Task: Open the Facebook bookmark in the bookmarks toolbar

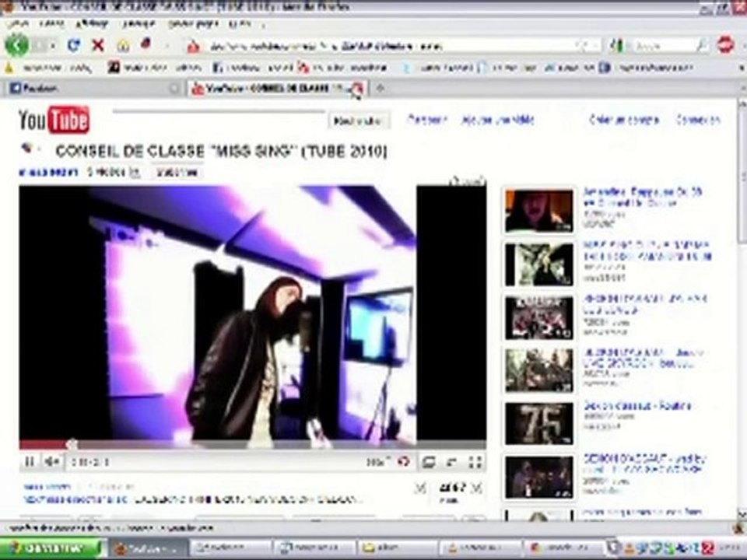Action: click(x=252, y=68)
